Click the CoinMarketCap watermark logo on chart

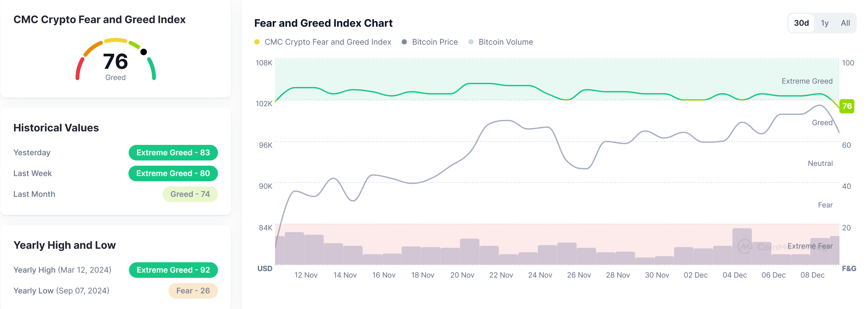coord(745,246)
